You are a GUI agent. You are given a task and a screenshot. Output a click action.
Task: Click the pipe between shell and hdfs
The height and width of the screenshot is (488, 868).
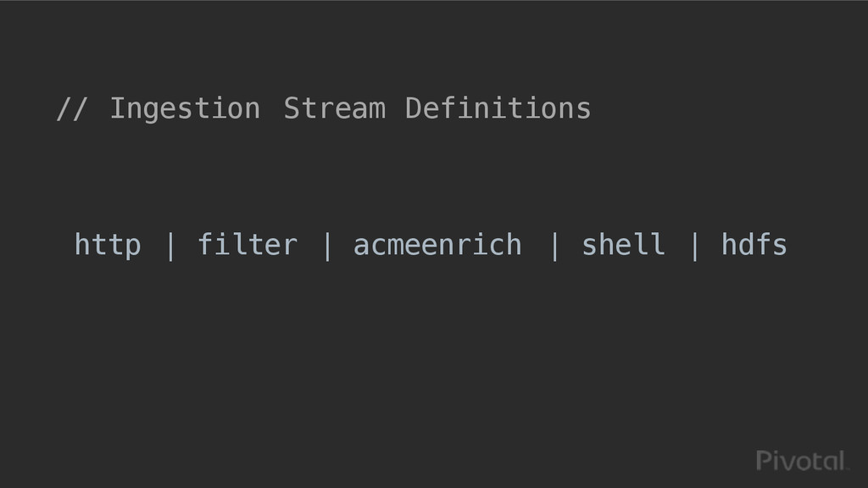(x=694, y=246)
